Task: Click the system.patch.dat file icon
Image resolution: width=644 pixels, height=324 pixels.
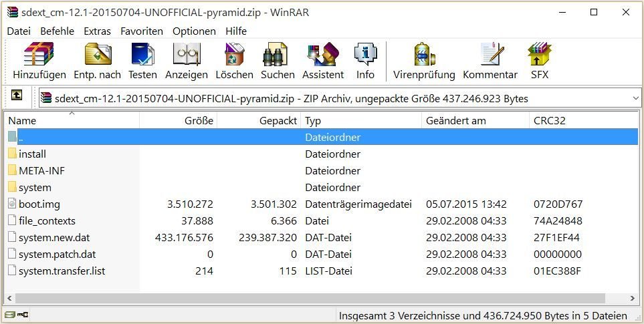Action: pyautogui.click(x=12, y=255)
